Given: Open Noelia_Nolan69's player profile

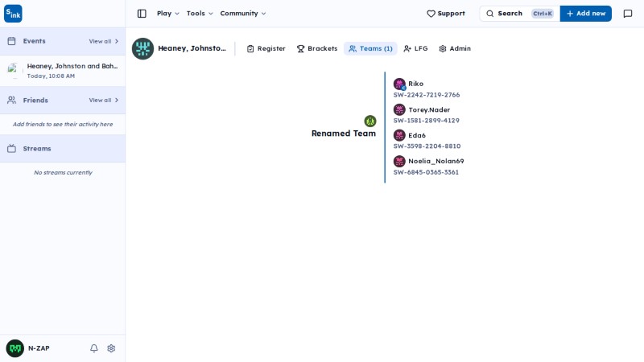Looking at the screenshot, I should (436, 162).
